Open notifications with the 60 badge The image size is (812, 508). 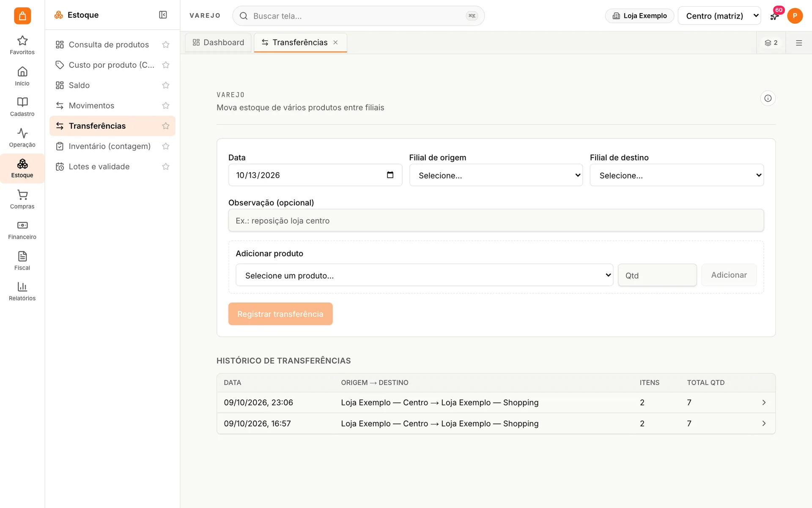(775, 16)
